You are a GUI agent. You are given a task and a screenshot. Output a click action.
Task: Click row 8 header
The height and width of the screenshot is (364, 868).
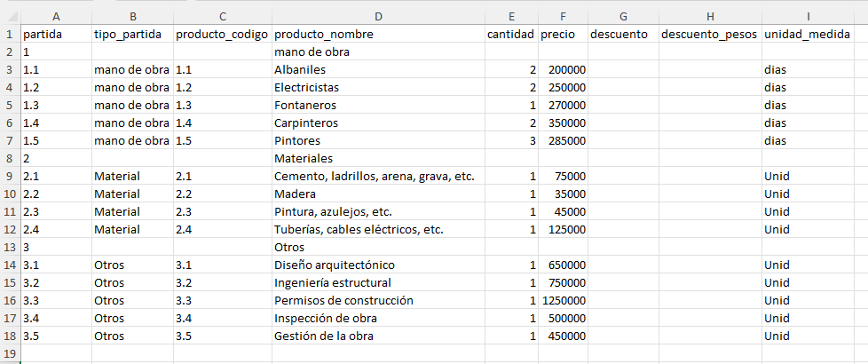coord(10,158)
